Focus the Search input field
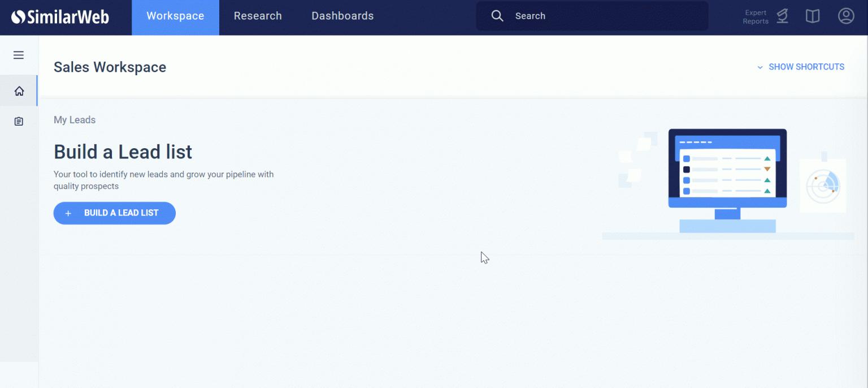 click(592, 16)
